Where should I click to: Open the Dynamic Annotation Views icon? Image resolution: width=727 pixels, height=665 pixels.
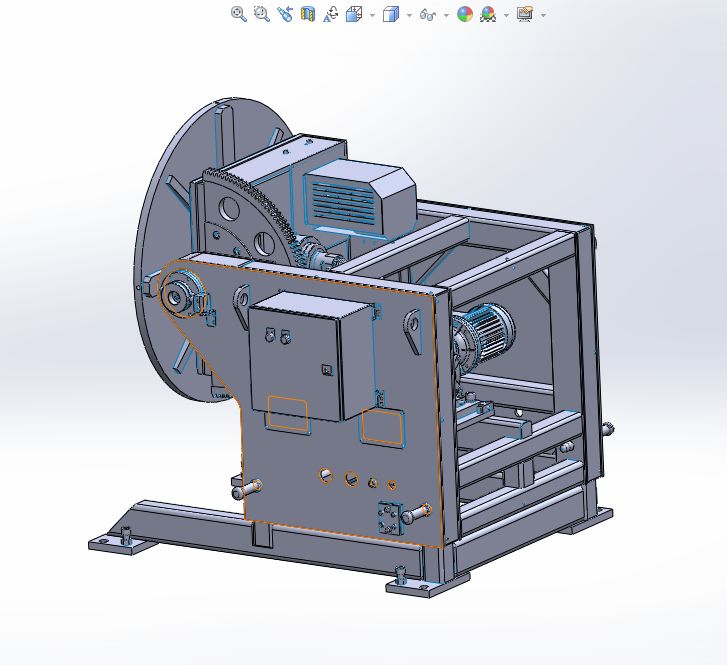[331, 14]
